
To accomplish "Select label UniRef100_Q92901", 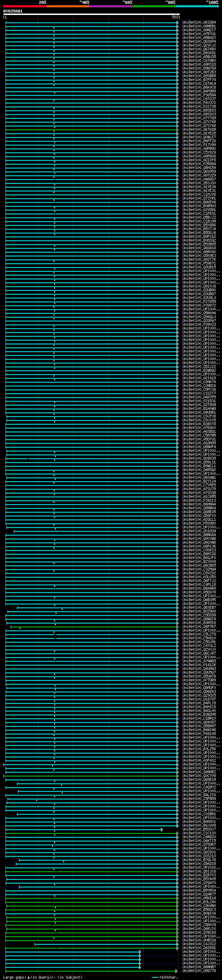I will pos(199,852).
